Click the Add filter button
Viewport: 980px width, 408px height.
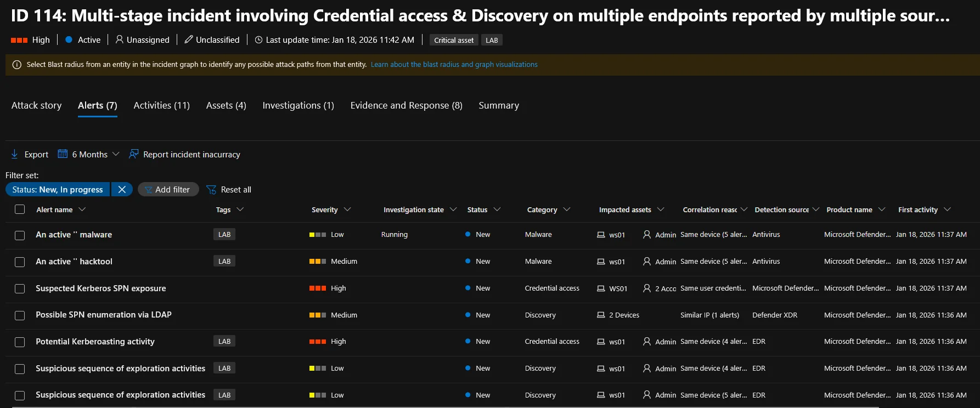pyautogui.click(x=168, y=189)
